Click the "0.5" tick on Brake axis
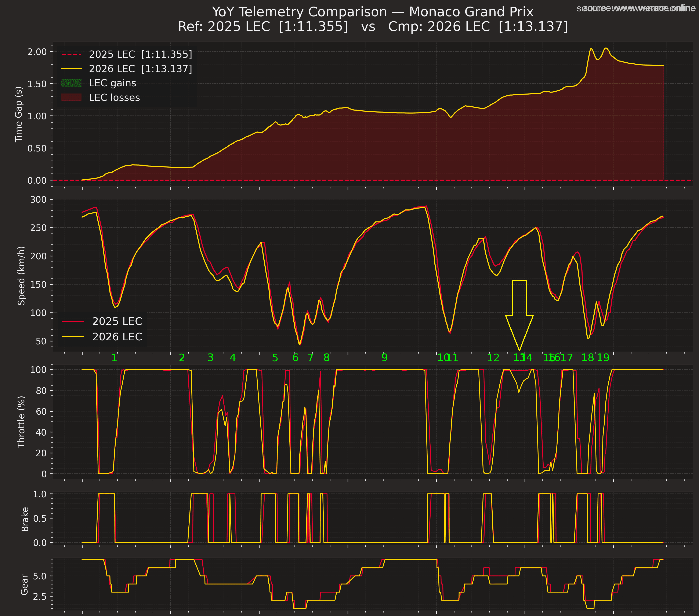699x616 pixels. [x=40, y=518]
